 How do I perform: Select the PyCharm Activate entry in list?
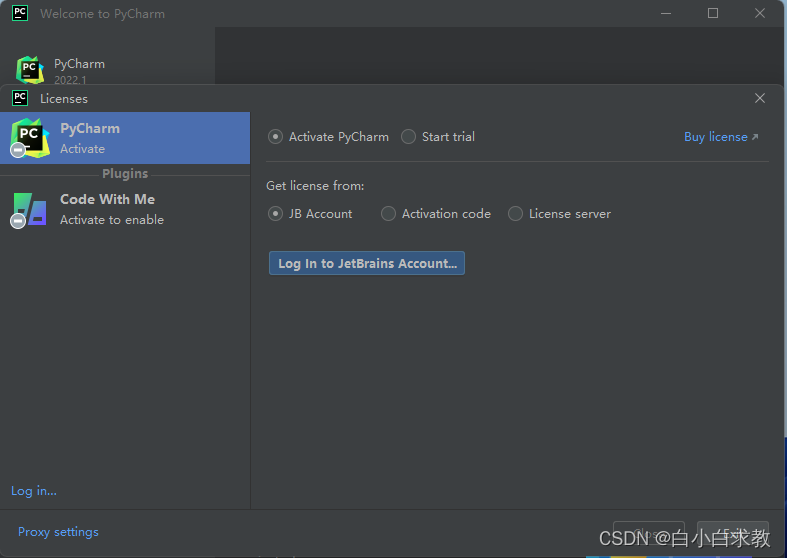click(125, 138)
